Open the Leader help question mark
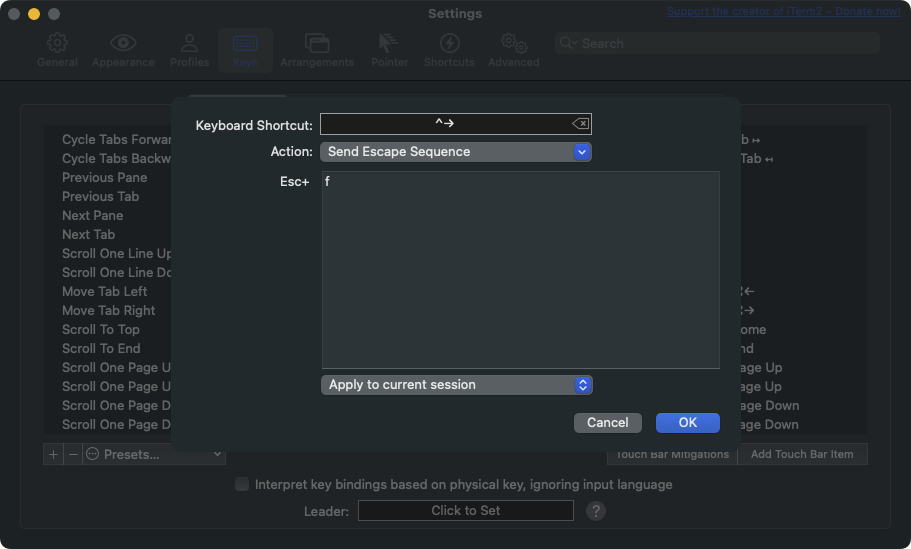 pos(596,511)
